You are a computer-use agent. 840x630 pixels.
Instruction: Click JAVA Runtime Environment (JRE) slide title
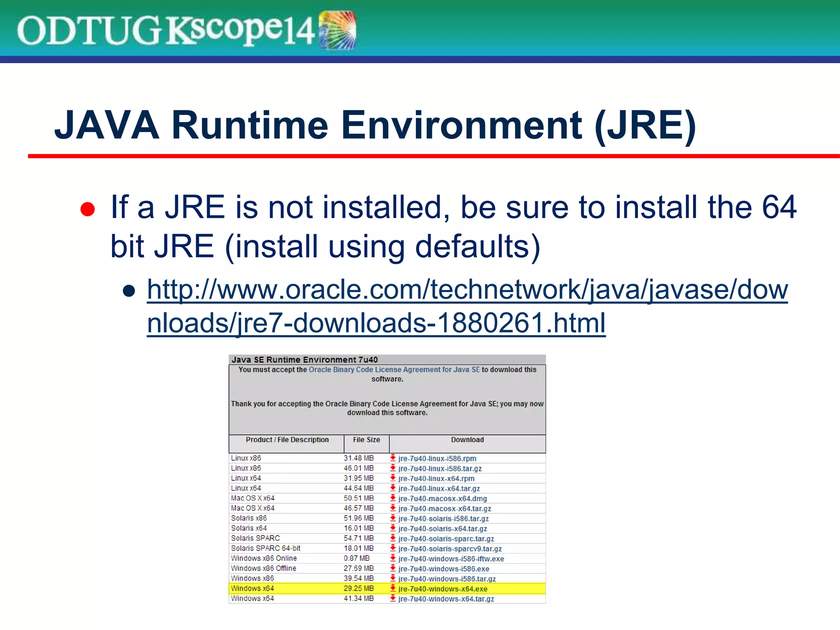coord(375,126)
